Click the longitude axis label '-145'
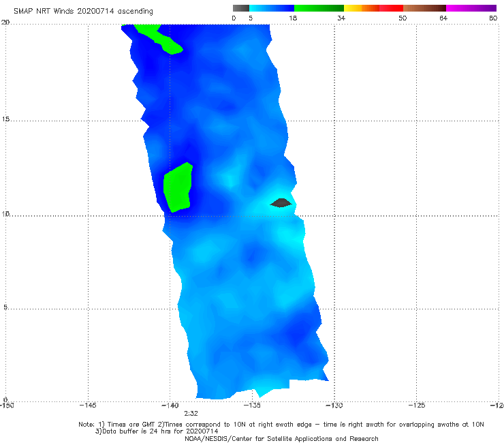The width and height of the screenshot is (504, 443). (x=88, y=406)
